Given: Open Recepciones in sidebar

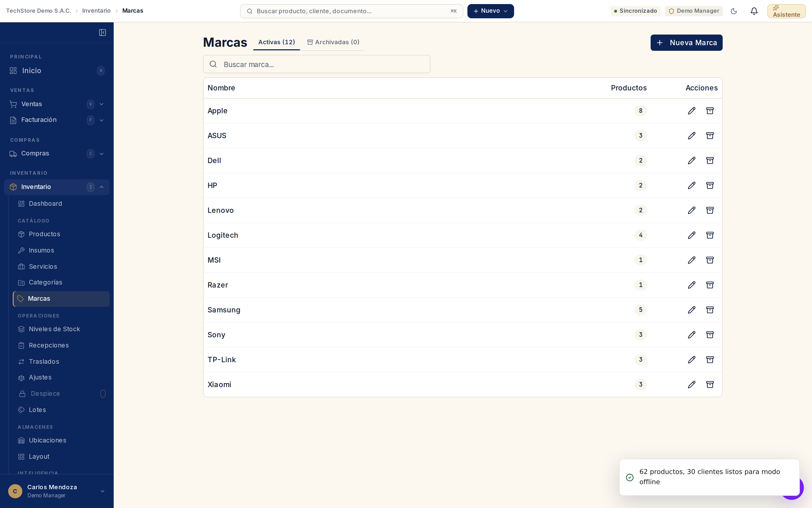Looking at the screenshot, I should [61, 345].
